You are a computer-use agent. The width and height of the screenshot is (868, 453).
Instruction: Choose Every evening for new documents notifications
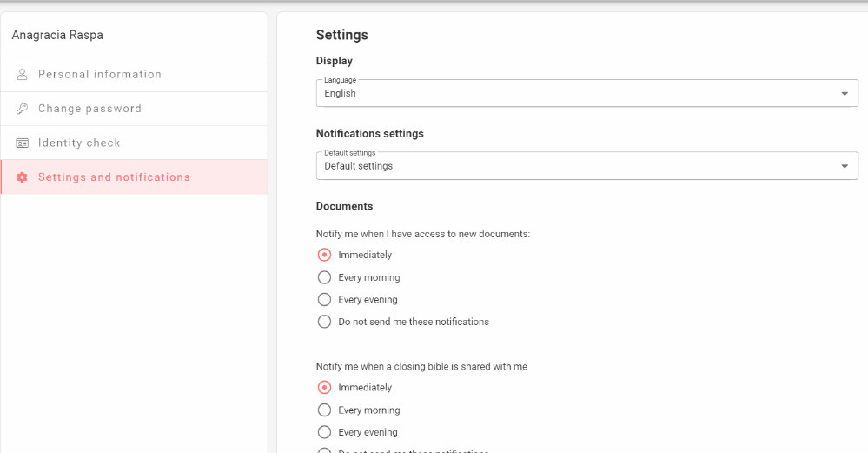[x=324, y=300]
